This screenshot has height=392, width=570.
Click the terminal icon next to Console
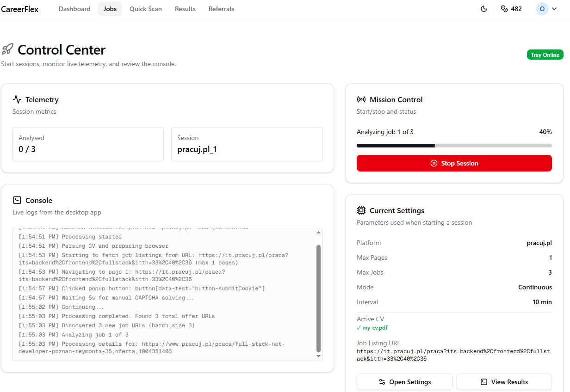tap(17, 200)
